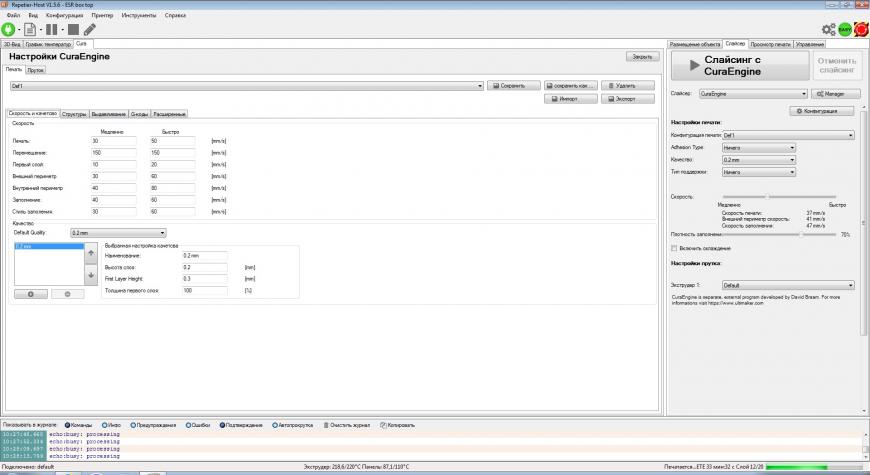Hit the red emergency stop icon
Image resolution: width=870 pixels, height=475 pixels.
click(861, 29)
